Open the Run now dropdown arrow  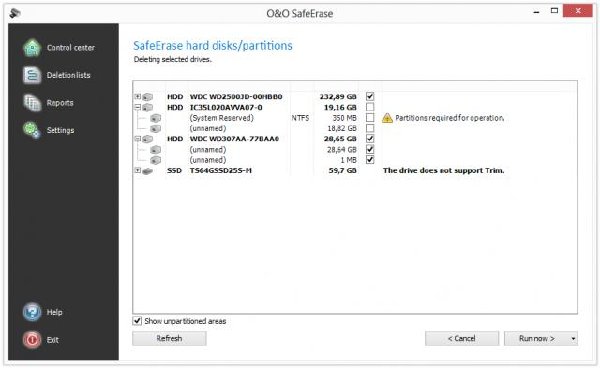[x=573, y=339]
